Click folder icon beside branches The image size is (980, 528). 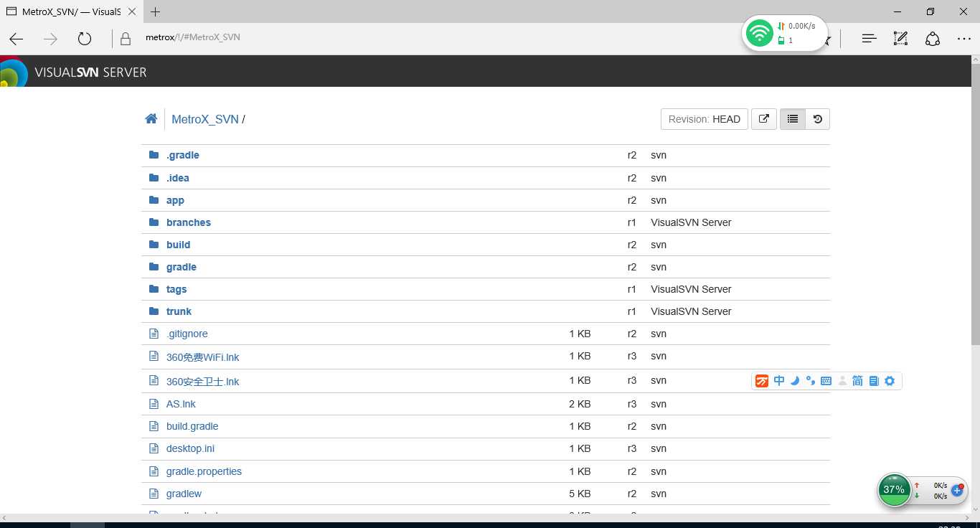coord(154,222)
